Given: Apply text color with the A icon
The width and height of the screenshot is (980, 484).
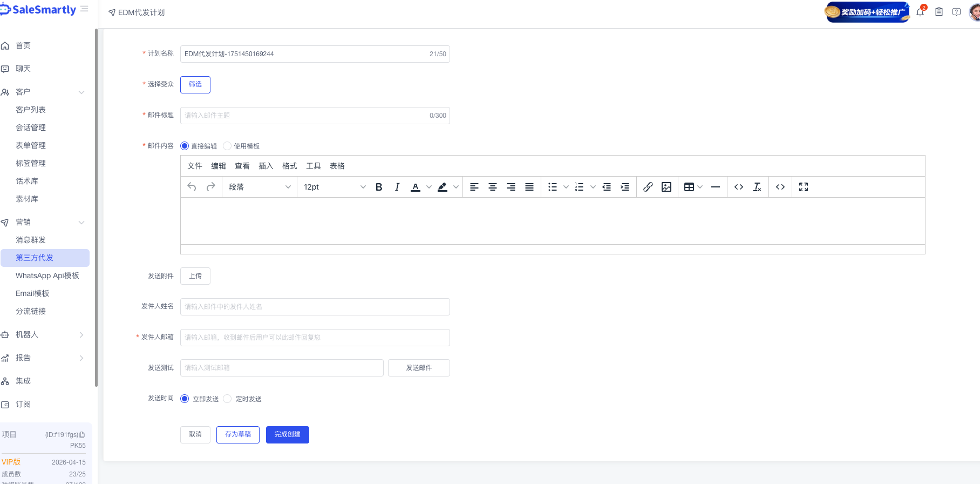Looking at the screenshot, I should click(416, 187).
